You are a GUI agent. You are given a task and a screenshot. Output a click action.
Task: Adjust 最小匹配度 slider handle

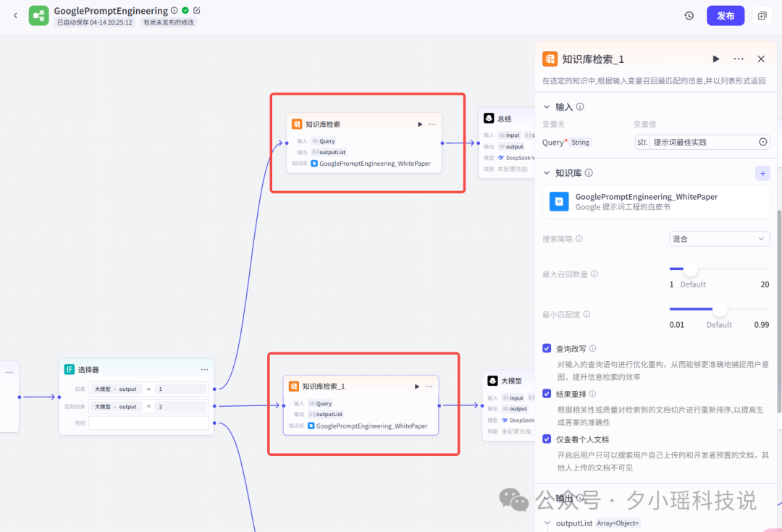(x=719, y=309)
